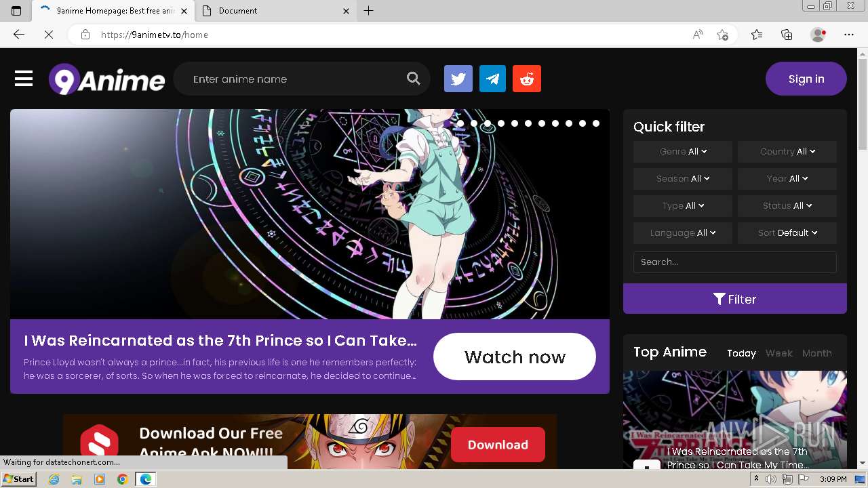Open the media player taskbar icon
The image size is (868, 488).
[x=100, y=479]
